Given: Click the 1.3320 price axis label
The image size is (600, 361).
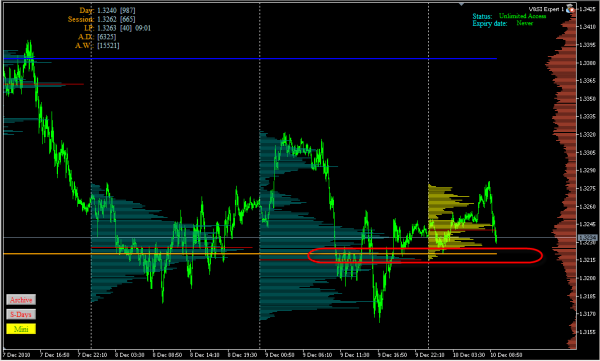Looking at the screenshot, I should click(589, 135).
